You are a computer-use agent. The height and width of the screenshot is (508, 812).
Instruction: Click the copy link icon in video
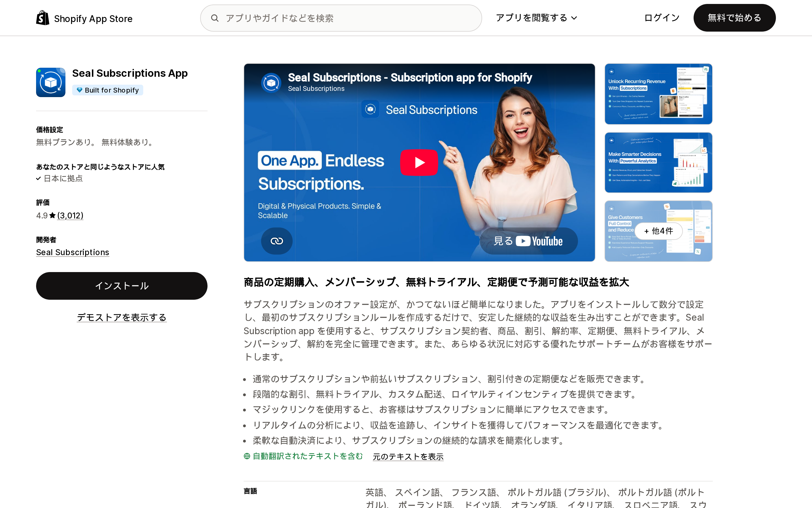(277, 241)
